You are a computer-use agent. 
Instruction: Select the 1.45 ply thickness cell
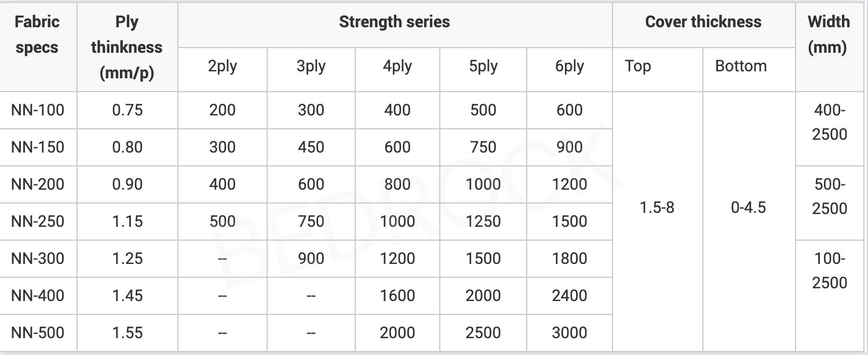click(x=127, y=295)
